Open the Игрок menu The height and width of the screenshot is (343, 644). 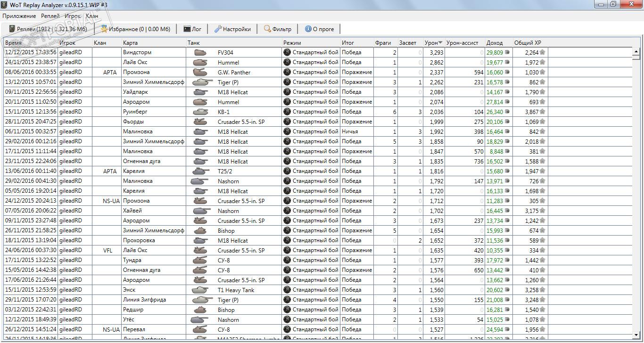pos(73,16)
